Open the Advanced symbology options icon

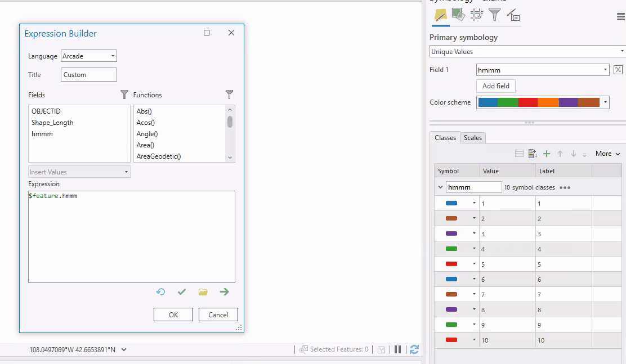[x=513, y=15]
